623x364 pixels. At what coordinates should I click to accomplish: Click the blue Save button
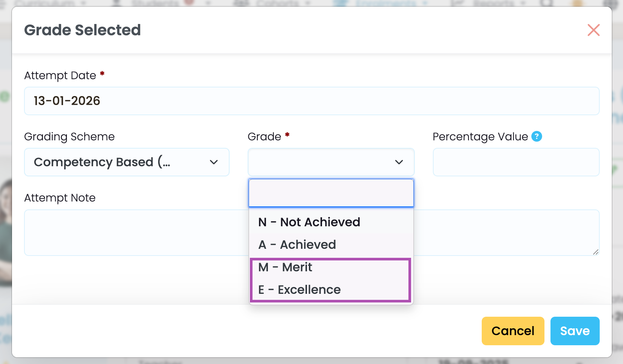click(575, 331)
